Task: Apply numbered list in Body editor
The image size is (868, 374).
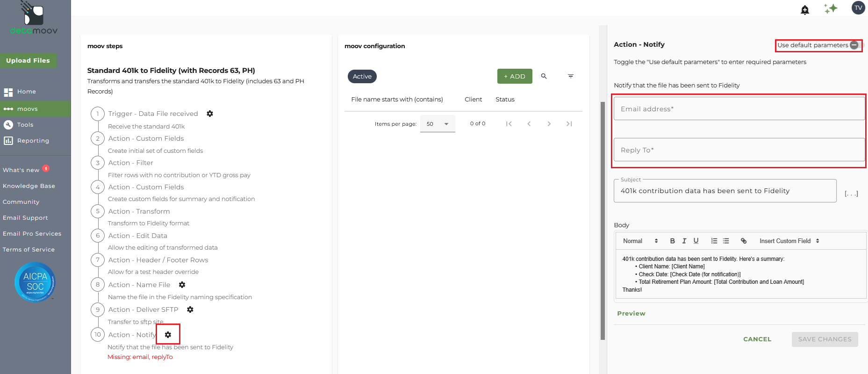Action: (714, 241)
